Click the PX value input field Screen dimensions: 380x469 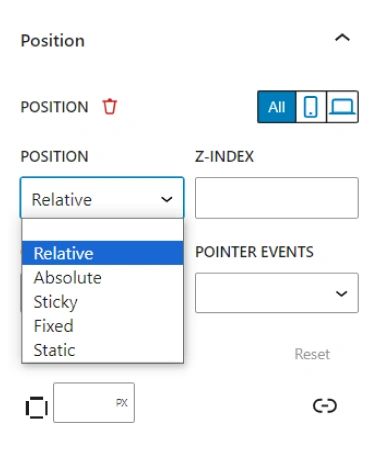[94, 402]
